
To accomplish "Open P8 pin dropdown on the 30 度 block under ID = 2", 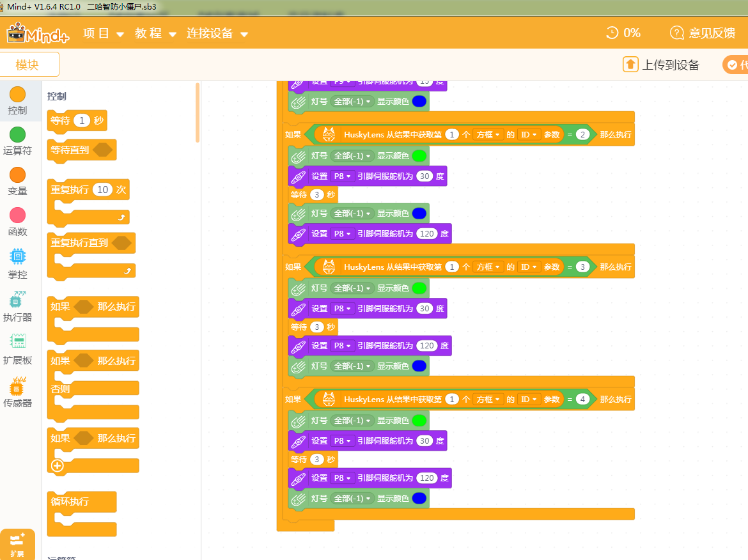I will (x=342, y=176).
